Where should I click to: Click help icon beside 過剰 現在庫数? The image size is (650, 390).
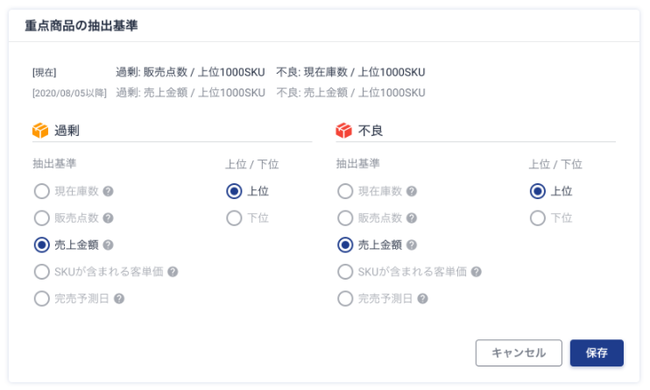click(108, 191)
